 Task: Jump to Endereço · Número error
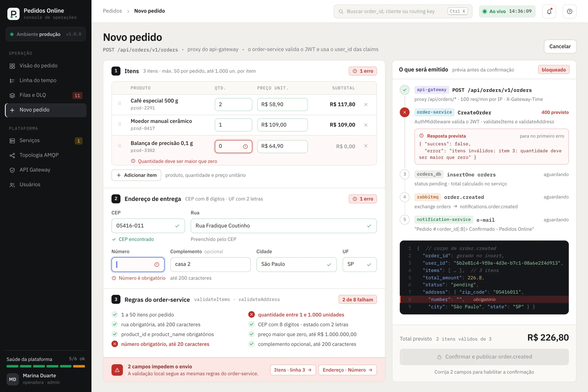[348, 370]
